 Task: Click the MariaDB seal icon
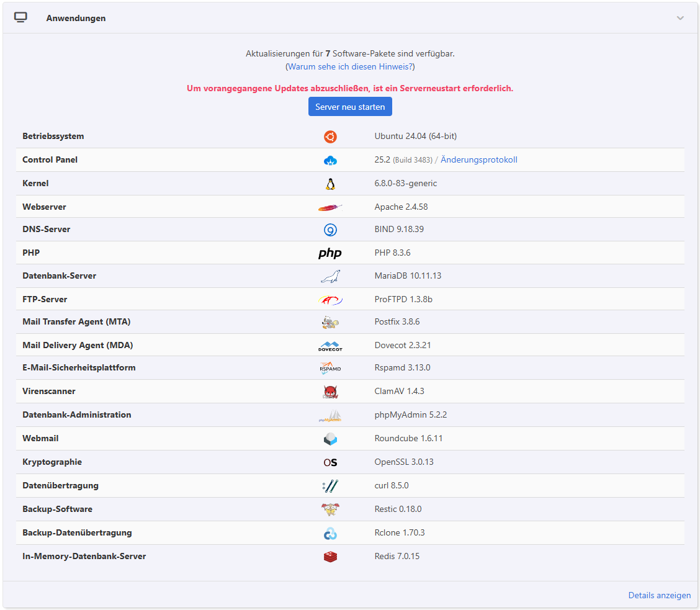point(330,277)
